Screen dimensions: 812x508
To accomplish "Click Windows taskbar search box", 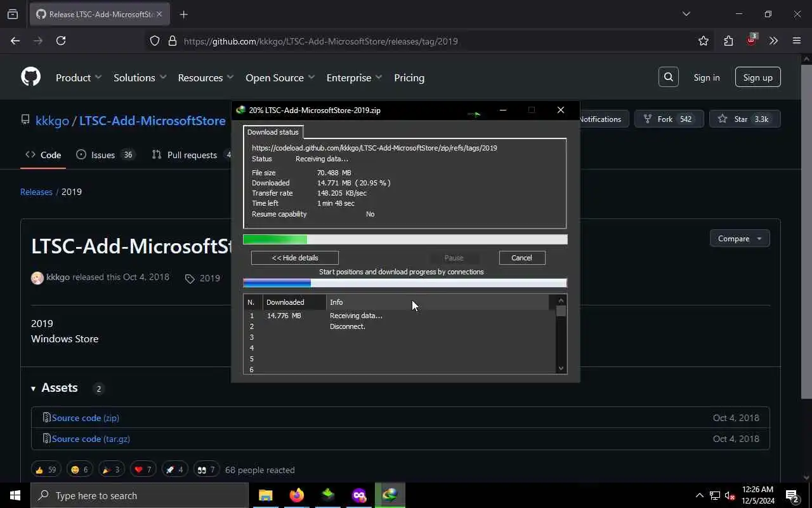I will (140, 495).
